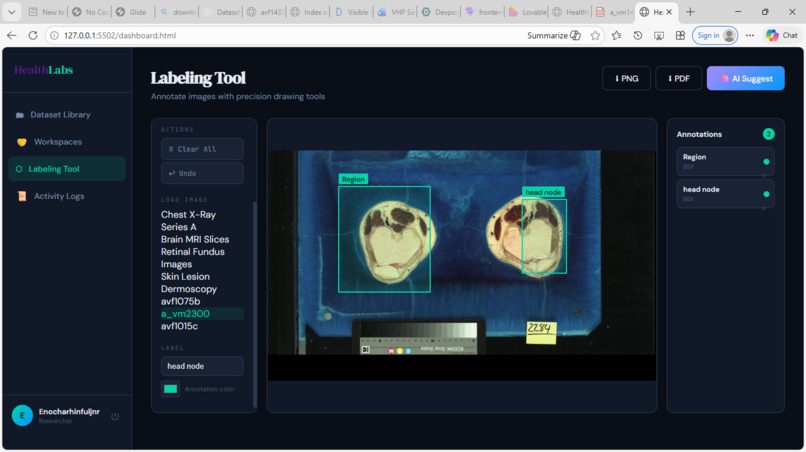Expand the tab search dropdown
Screen dimensions: 806x452
(x=11, y=12)
